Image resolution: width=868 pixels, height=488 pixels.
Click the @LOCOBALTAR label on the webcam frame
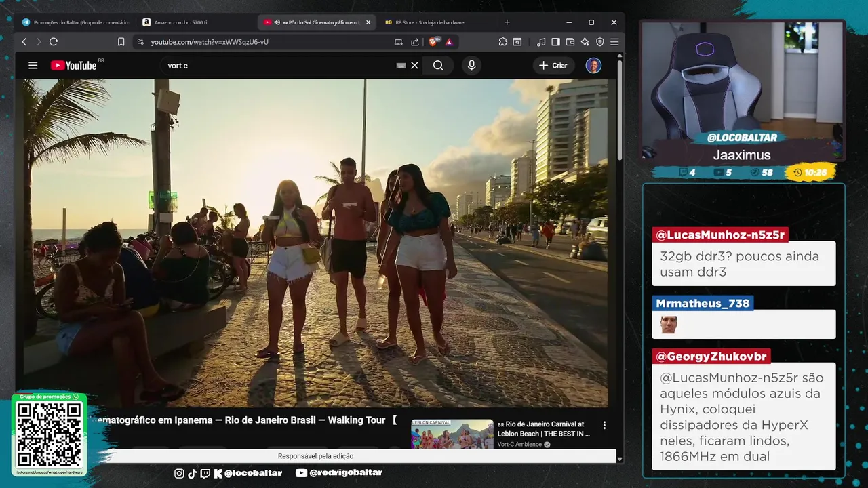click(x=742, y=138)
